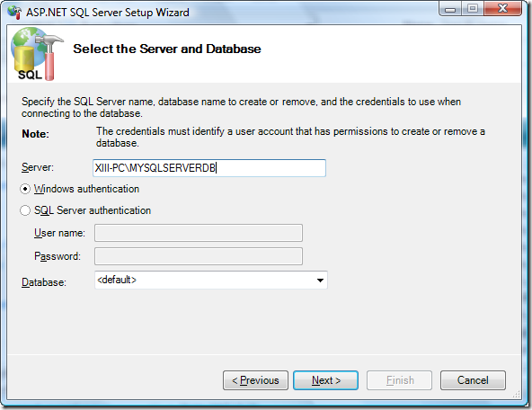Close the wizard with X button
This screenshot has height=410, width=532.
(x=503, y=9)
